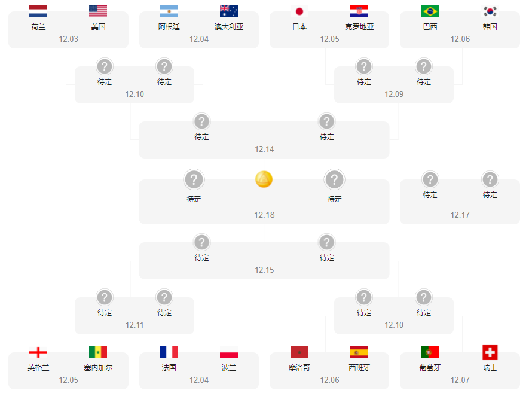Viewport: 532px width, 396px height.
Task: Click the Netherlands flag icon
Action: 38,11
